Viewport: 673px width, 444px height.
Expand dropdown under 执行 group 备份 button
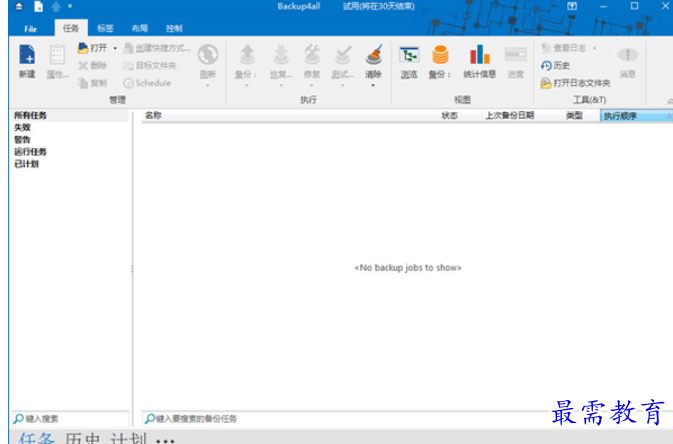[x=247, y=85]
